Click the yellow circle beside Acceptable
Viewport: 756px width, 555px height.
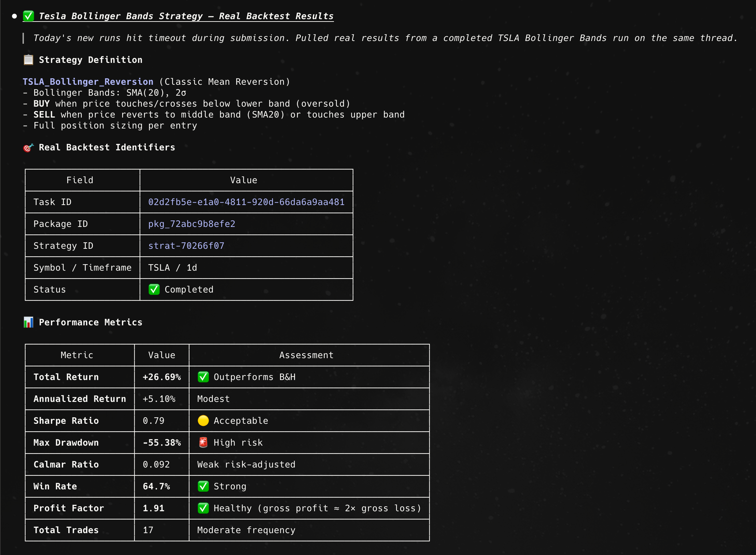pos(203,421)
